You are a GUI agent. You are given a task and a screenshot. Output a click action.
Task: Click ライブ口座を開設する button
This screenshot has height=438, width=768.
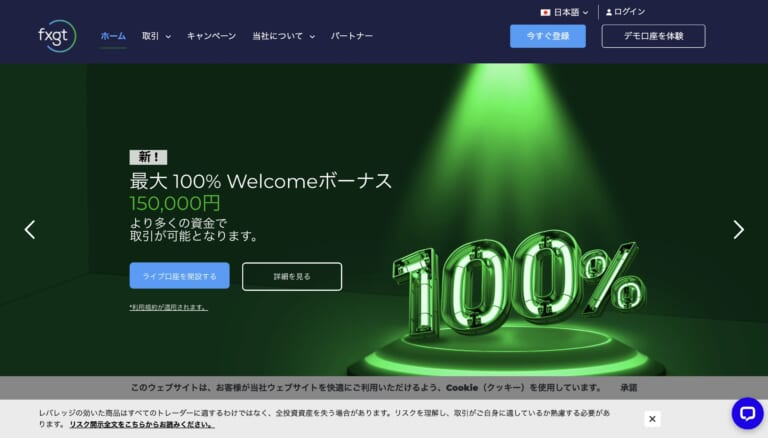click(179, 276)
